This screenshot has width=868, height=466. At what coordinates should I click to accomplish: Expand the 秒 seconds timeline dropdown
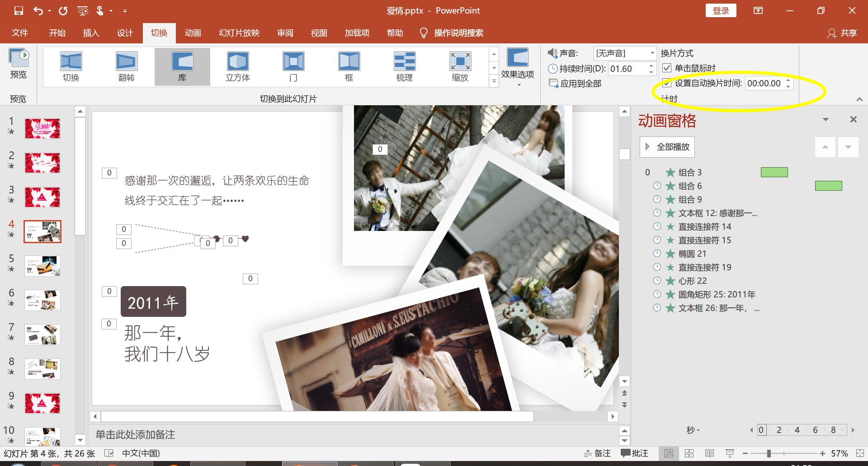pos(693,430)
